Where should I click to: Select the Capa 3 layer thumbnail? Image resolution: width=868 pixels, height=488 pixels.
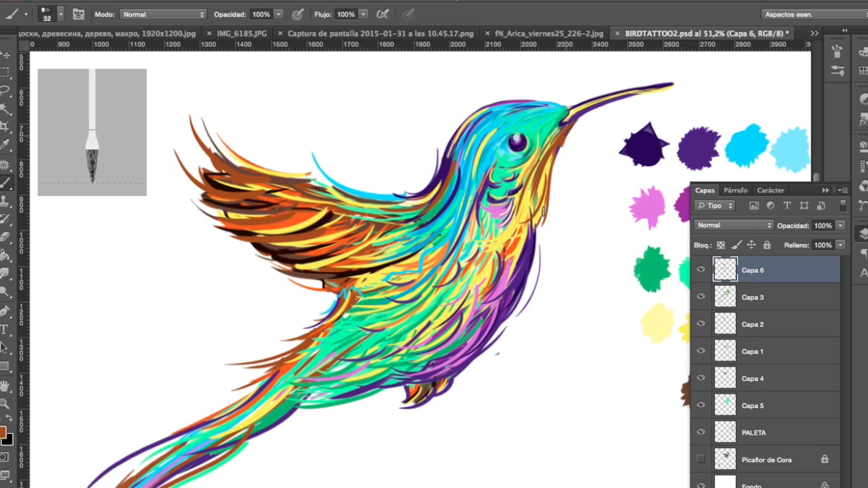pyautogui.click(x=725, y=297)
